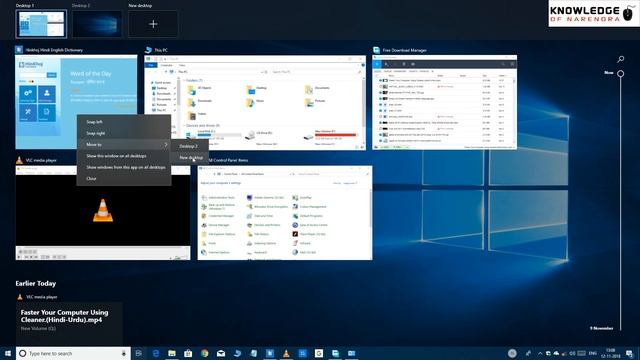Click the Now marker on the timeline
The height and width of the screenshot is (360, 640).
coord(620,73)
